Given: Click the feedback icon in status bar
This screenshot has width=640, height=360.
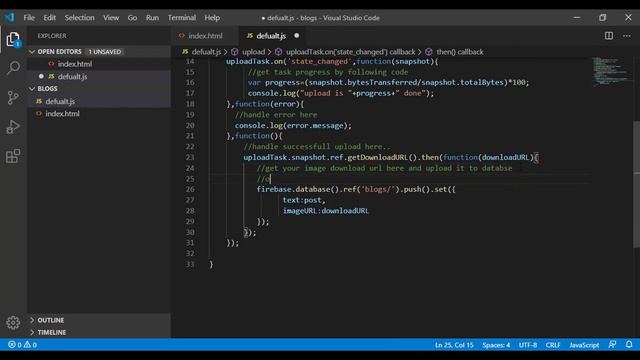Looking at the screenshot, I should click(x=612, y=344).
